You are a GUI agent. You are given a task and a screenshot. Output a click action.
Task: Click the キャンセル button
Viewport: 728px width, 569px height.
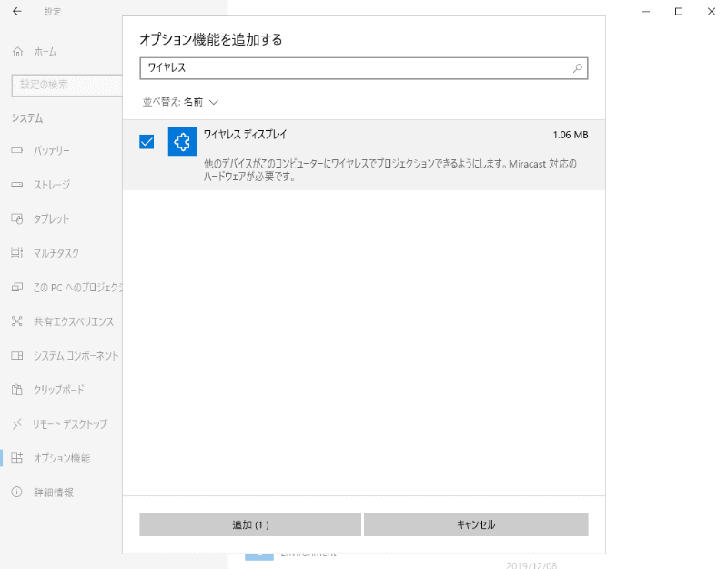coord(476,525)
